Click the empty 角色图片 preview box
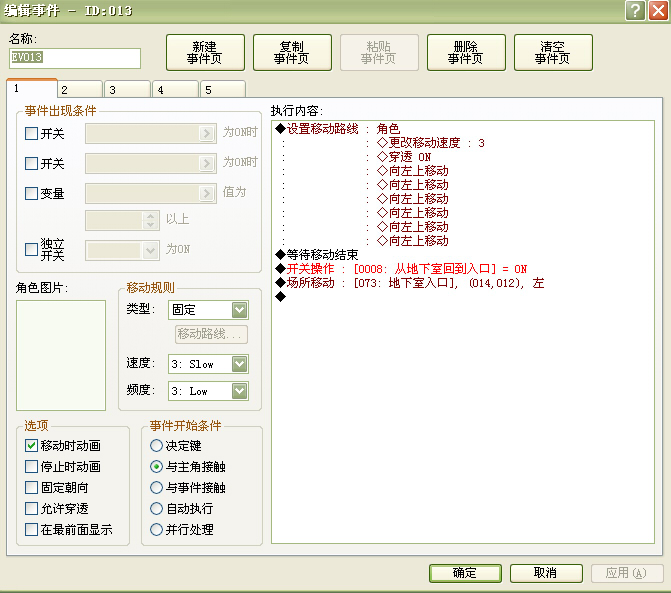The image size is (671, 593). click(61, 355)
